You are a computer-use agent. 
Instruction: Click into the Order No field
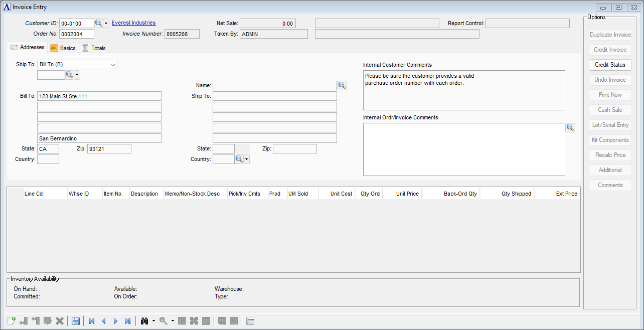(77, 34)
